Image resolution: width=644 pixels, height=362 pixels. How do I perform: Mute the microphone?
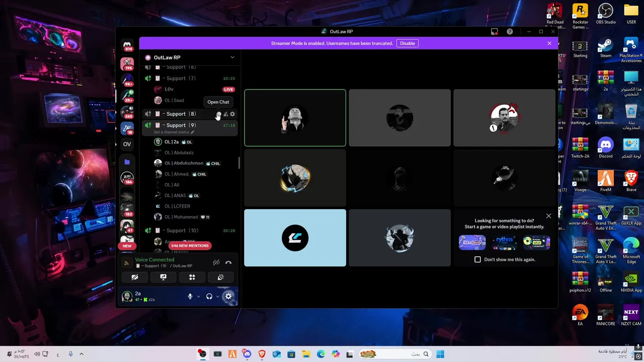(190, 297)
